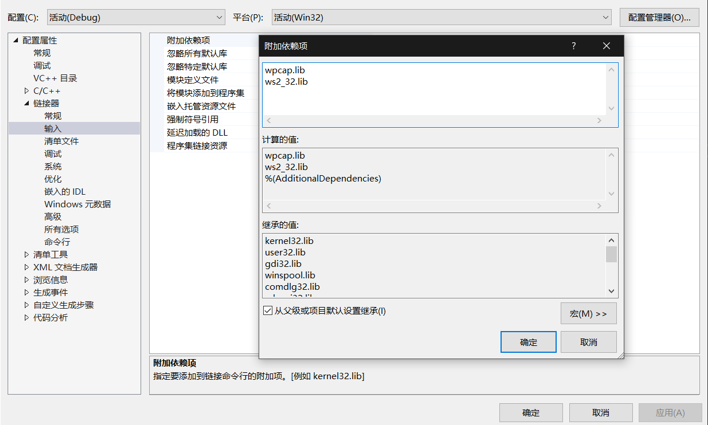
Task: Select 清单文件 under 链接器
Action: click(x=61, y=141)
